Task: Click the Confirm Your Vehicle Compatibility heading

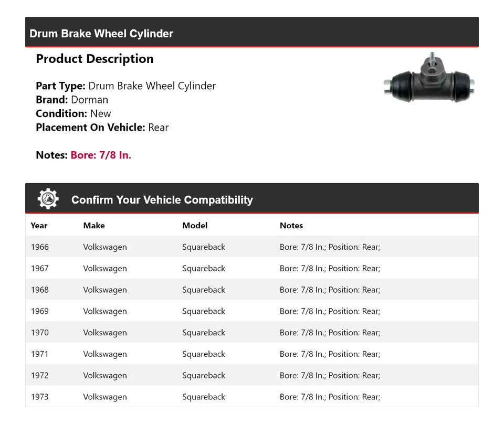Action: pos(162,200)
